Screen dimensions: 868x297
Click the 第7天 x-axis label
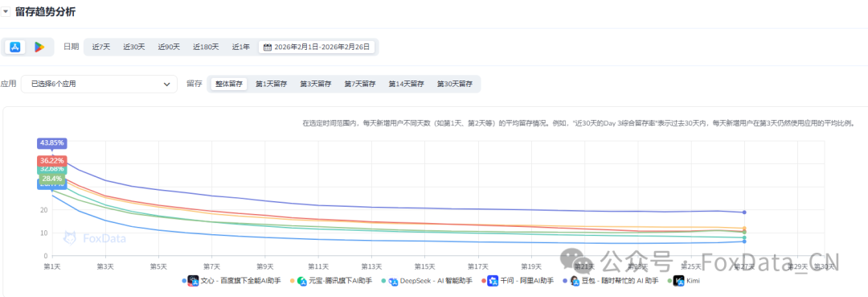(x=212, y=266)
